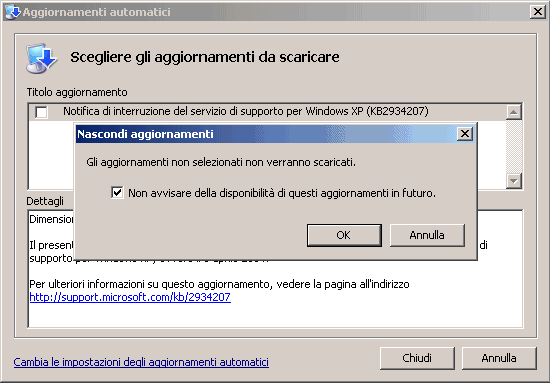550x383 pixels.
Task: Tick the KB2934207 update checkbox
Action: click(41, 112)
